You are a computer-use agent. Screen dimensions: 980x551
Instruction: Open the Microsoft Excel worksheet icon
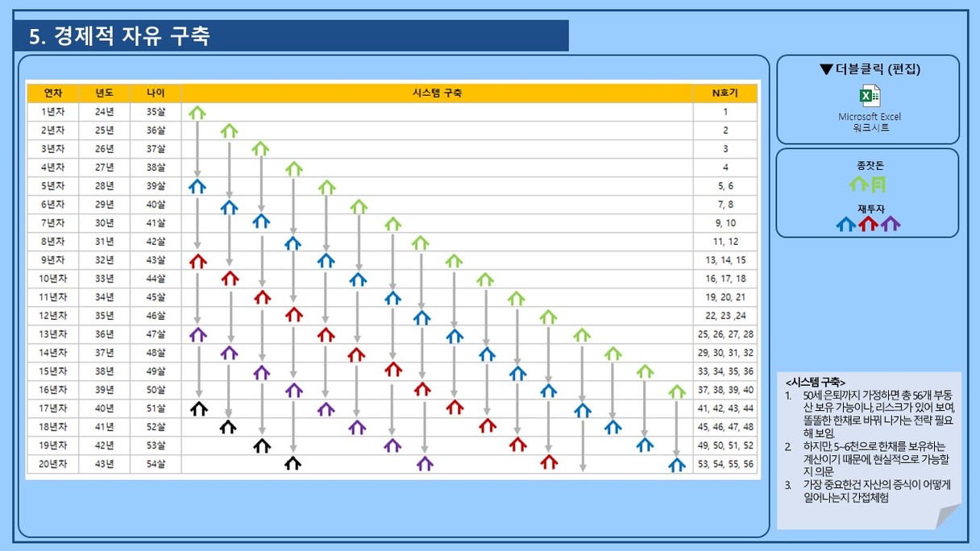click(x=870, y=96)
